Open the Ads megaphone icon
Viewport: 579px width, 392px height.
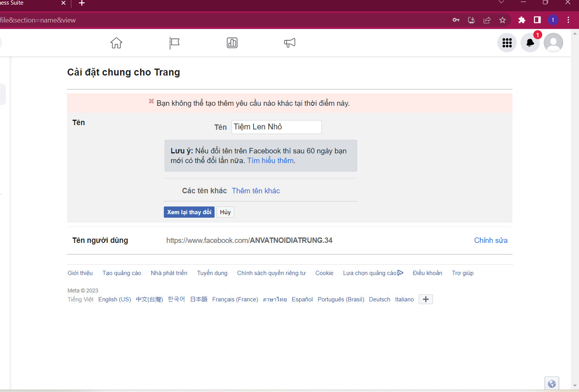(290, 43)
